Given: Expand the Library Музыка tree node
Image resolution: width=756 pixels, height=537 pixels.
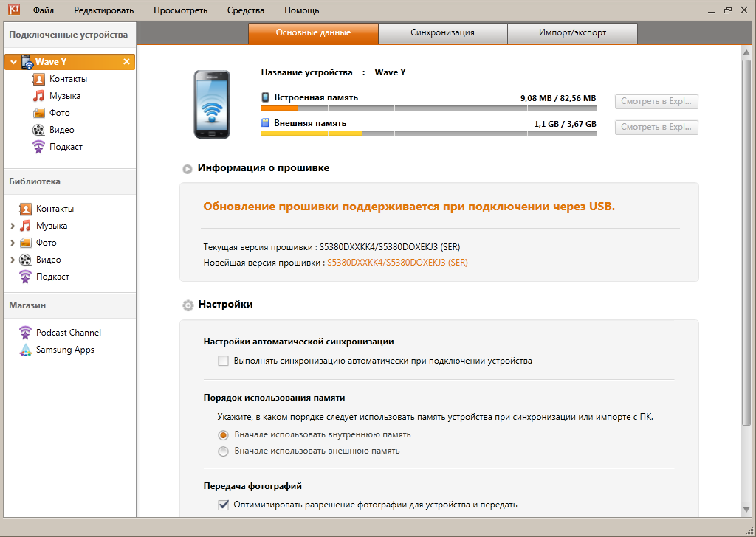Looking at the screenshot, I should tap(13, 226).
